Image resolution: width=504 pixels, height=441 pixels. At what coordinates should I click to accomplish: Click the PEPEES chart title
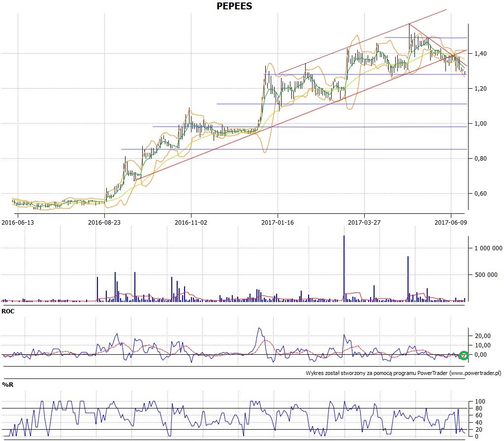coord(234,6)
